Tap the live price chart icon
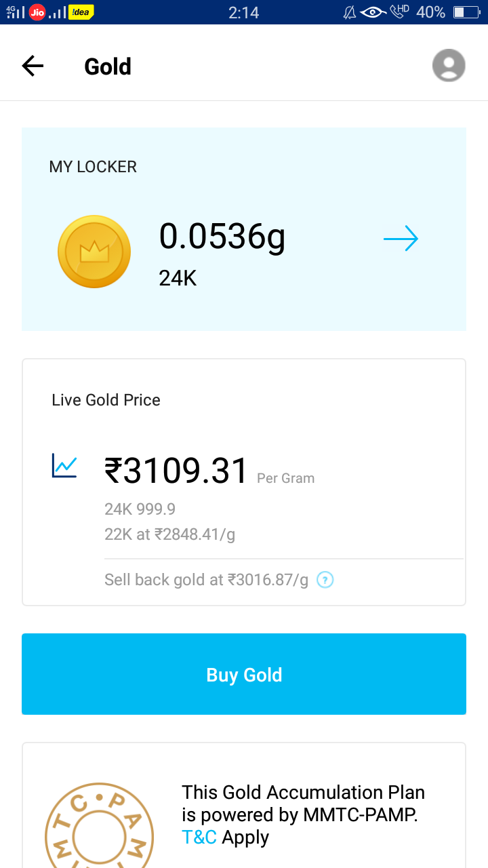The height and width of the screenshot is (868, 488). (64, 466)
